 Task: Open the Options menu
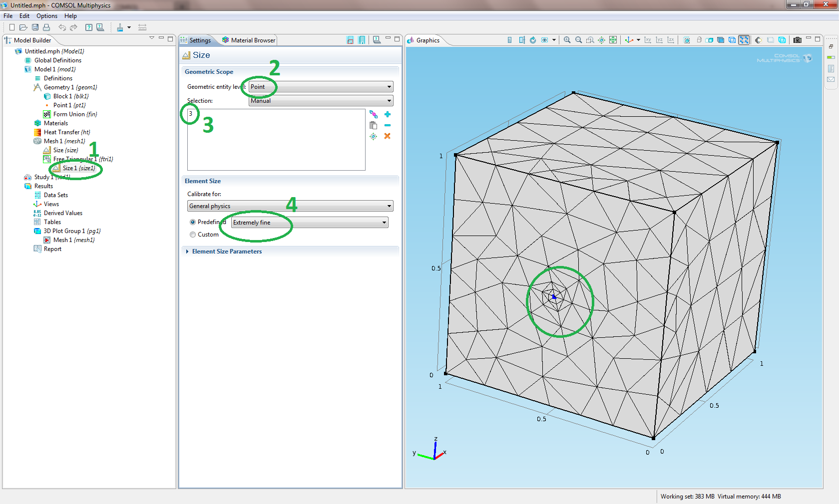tap(46, 16)
